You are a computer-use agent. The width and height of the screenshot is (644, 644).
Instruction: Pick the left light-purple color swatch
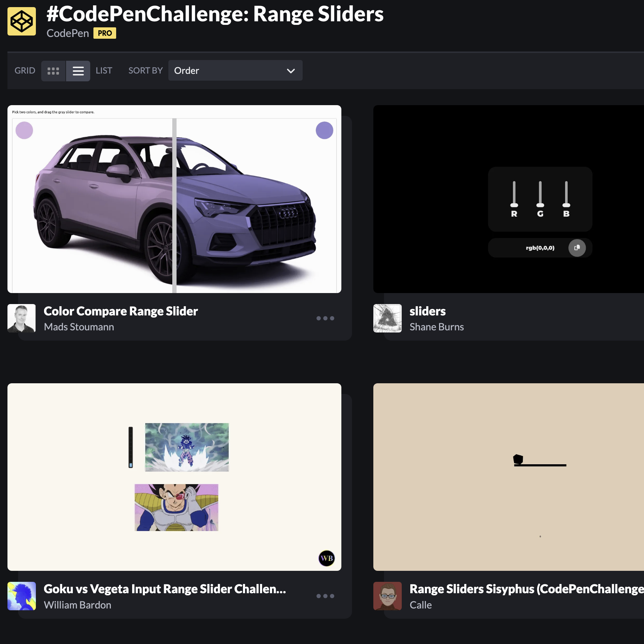click(24, 130)
